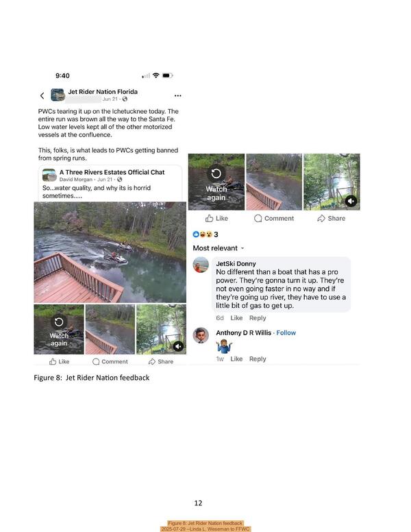Image resolution: width=411 pixels, height=532 pixels.
Task: Tap Comment under the left post
Action: point(110,362)
